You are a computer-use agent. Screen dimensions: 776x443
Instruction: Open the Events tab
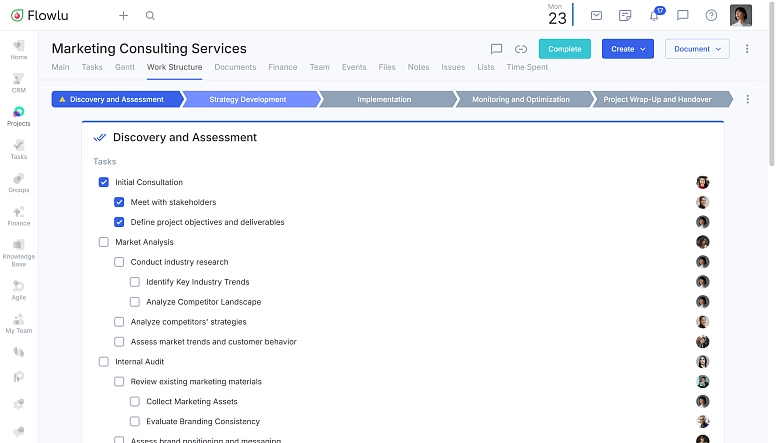coord(354,67)
